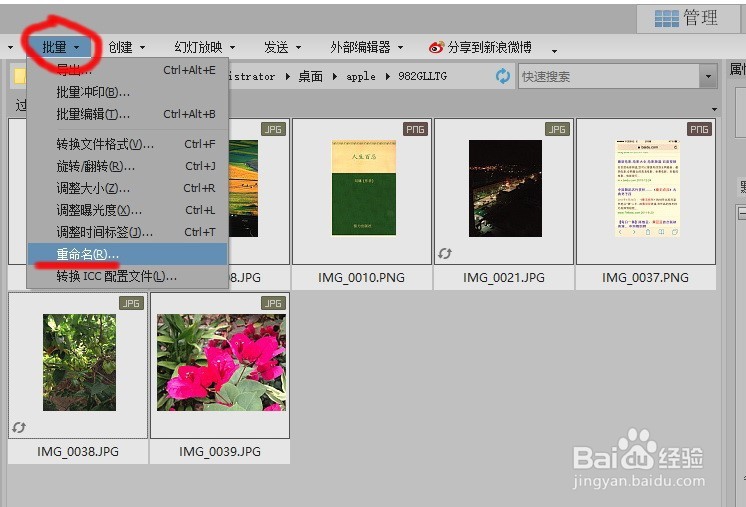Click the IMG_0038.JPG filename label
The height and width of the screenshot is (507, 746).
tap(78, 451)
